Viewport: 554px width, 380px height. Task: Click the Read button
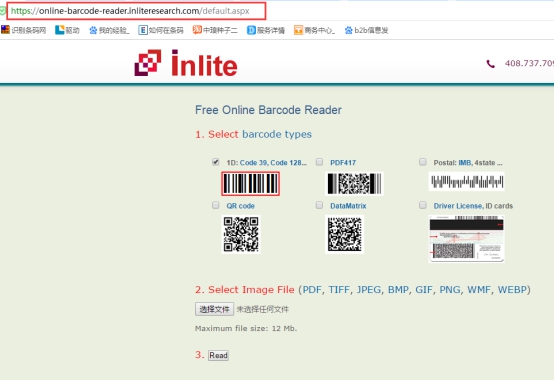click(x=218, y=355)
